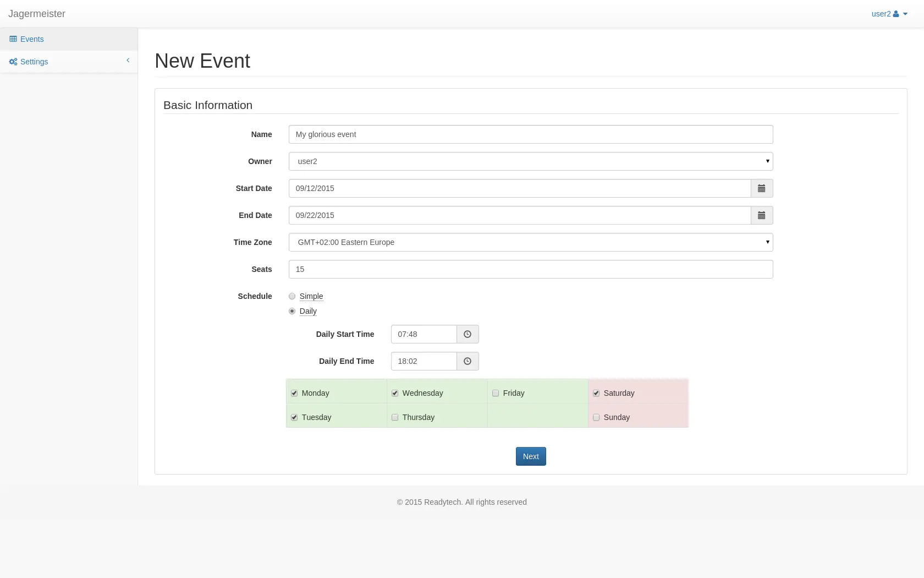Uncheck the Saturday checkbox
The image size is (924, 578).
pyautogui.click(x=596, y=393)
